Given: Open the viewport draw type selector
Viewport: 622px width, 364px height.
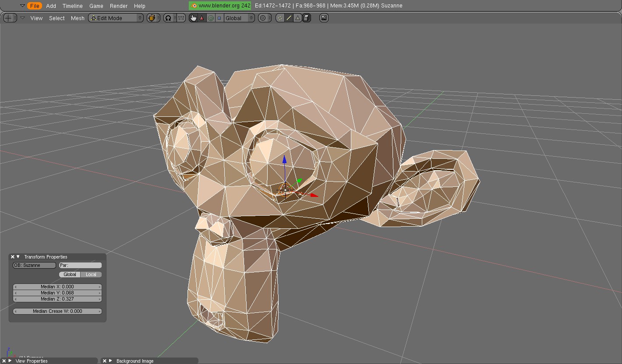Looking at the screenshot, I should [153, 18].
